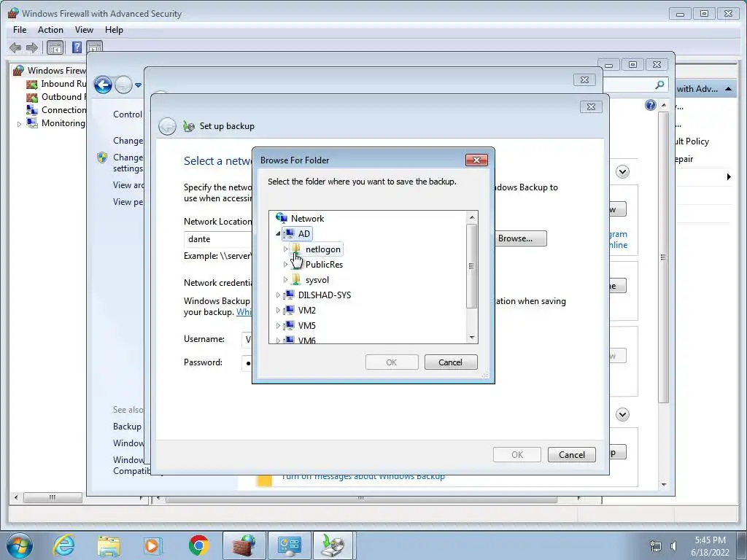Click the Network Location input field
This screenshot has width=747, height=560.
point(218,238)
